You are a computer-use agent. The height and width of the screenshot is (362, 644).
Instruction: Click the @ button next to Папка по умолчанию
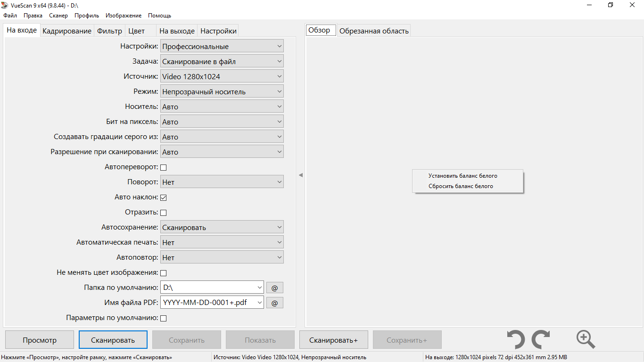[275, 288]
